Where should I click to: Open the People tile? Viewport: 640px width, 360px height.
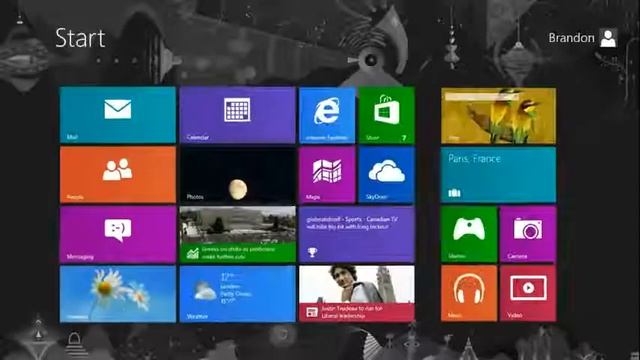coord(118,175)
